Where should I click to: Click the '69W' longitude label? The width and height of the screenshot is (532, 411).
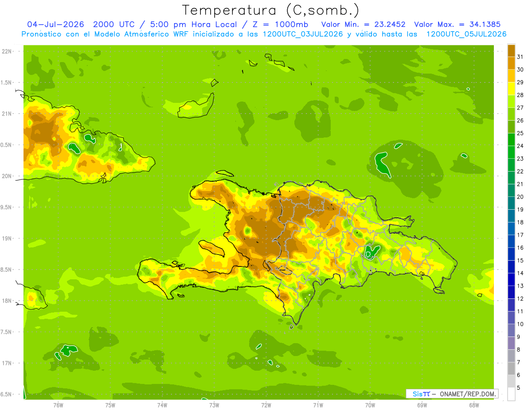tap(422, 405)
